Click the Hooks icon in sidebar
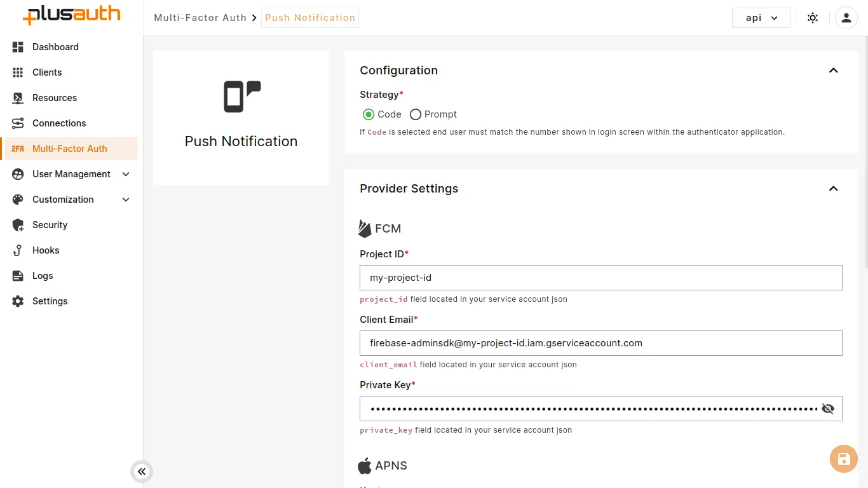 click(18, 250)
